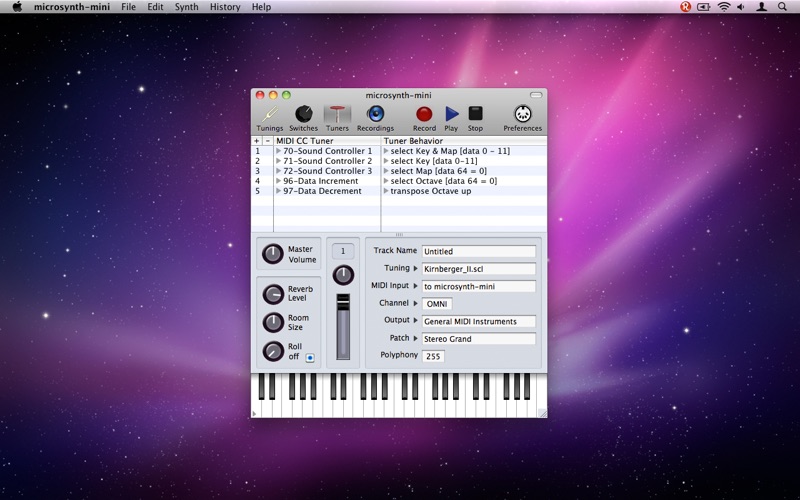Click the track 1 pan knob

click(x=343, y=275)
